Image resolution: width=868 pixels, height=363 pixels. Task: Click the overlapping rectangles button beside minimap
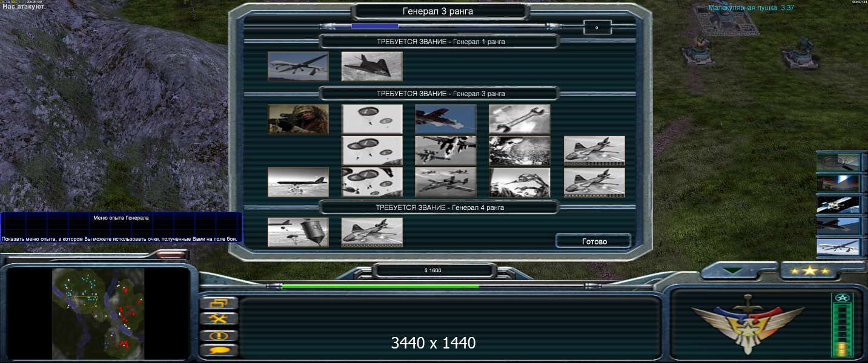click(x=218, y=303)
